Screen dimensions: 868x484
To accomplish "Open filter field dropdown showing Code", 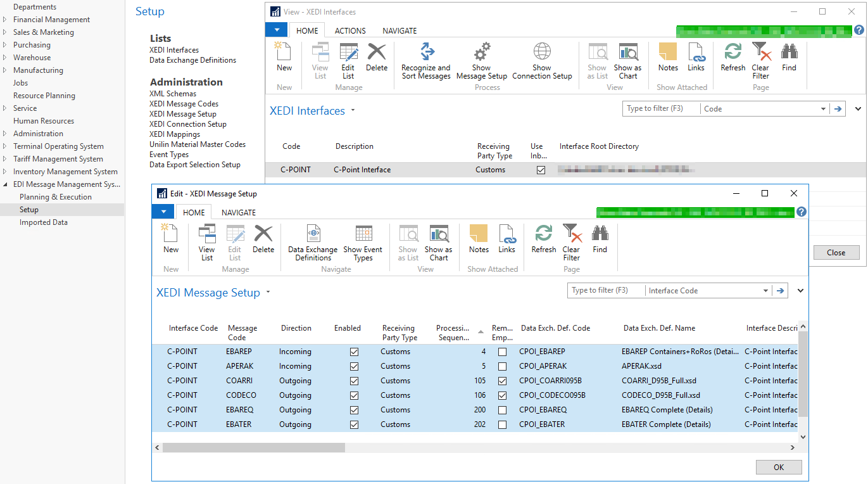I will [x=823, y=109].
